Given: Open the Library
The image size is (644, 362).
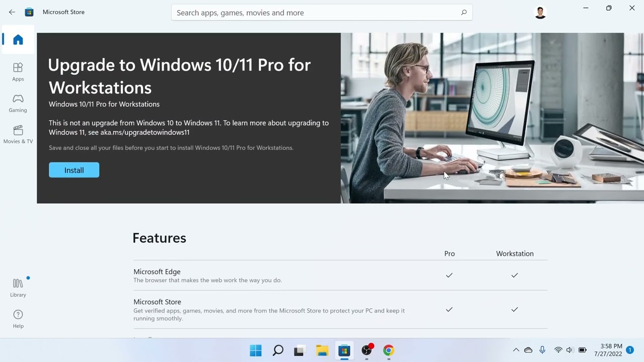Looking at the screenshot, I should 18,288.
